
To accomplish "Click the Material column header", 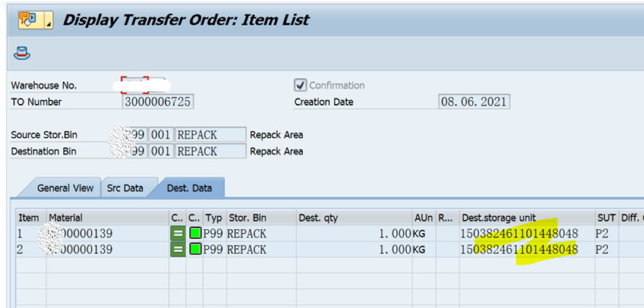I will click(108, 218).
